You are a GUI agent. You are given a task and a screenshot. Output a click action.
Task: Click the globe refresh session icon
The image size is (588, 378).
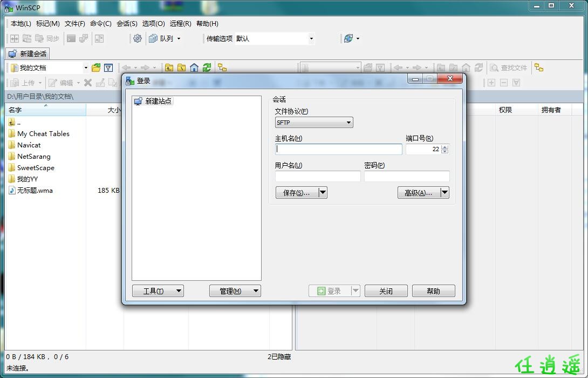(x=348, y=38)
